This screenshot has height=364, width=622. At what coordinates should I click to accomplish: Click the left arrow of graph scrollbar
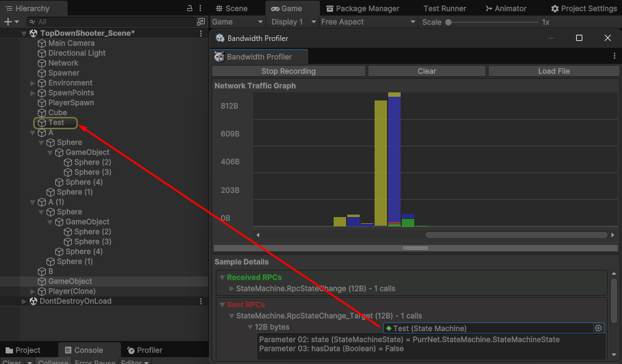click(258, 235)
